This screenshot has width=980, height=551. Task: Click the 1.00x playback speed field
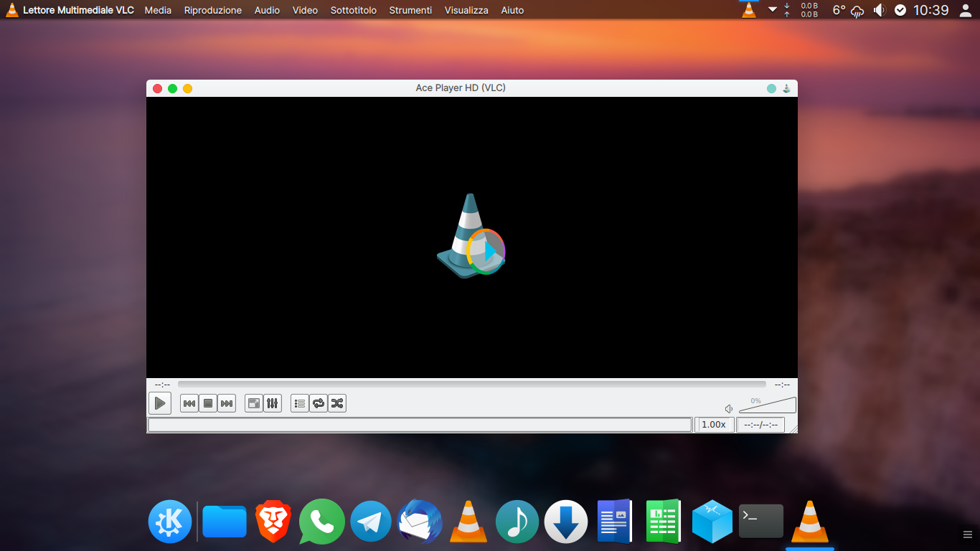click(714, 425)
